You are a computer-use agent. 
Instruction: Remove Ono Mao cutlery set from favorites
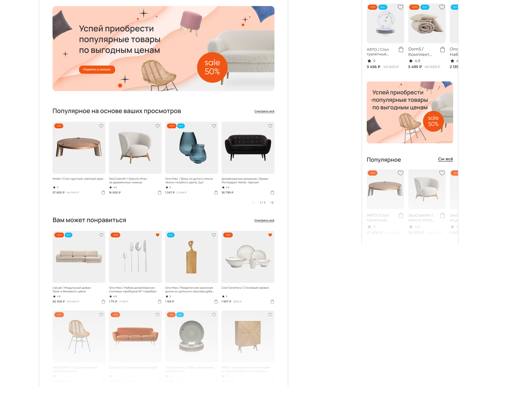(158, 235)
